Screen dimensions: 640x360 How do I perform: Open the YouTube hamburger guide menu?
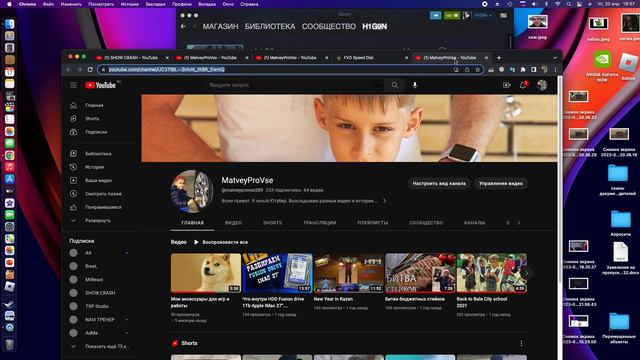point(73,85)
